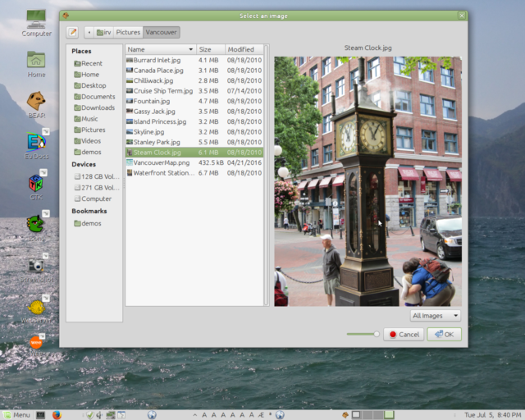The image size is (525, 420).
Task: Adjust the preview zoom slider
Action: [x=363, y=334]
